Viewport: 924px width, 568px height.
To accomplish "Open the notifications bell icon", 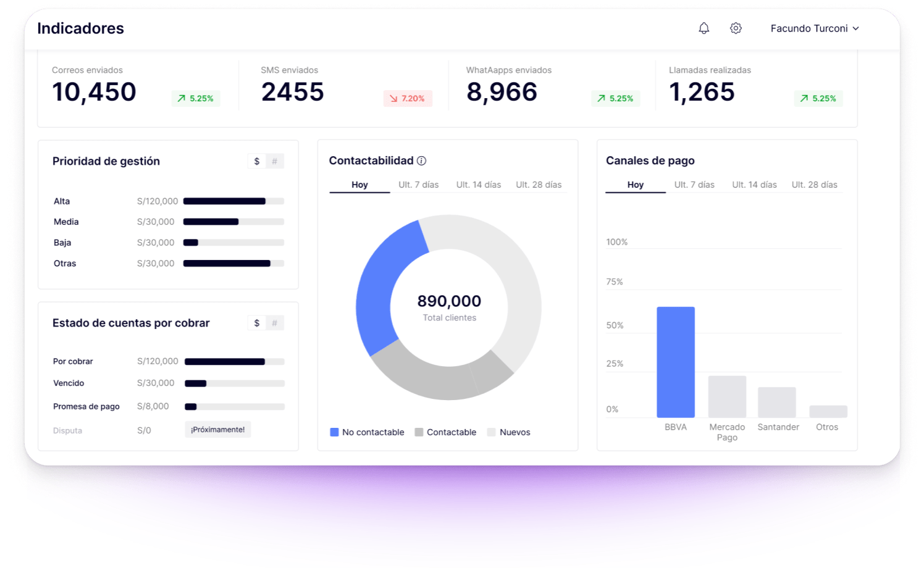I will [703, 28].
